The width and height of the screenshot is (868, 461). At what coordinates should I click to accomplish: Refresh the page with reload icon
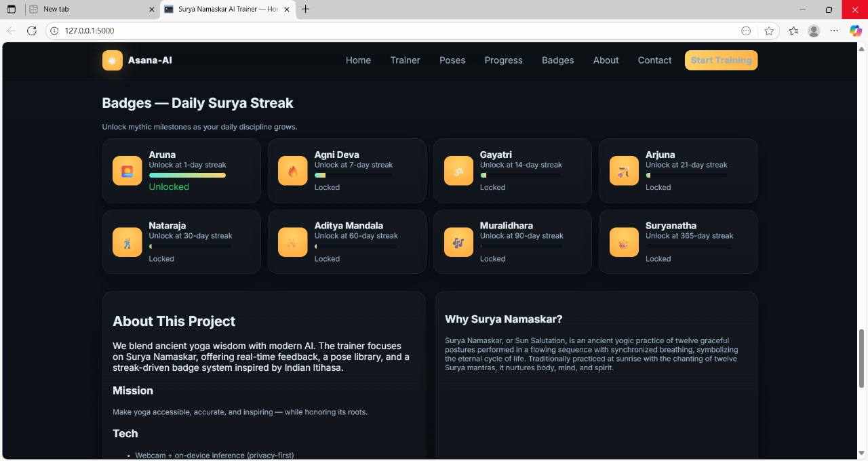coord(31,31)
